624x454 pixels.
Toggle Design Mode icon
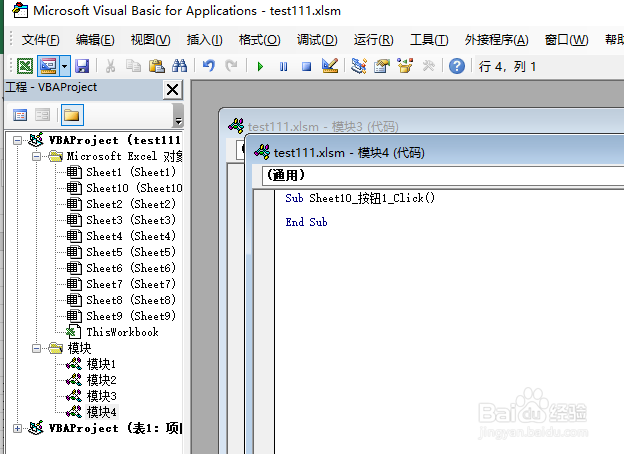point(330,66)
